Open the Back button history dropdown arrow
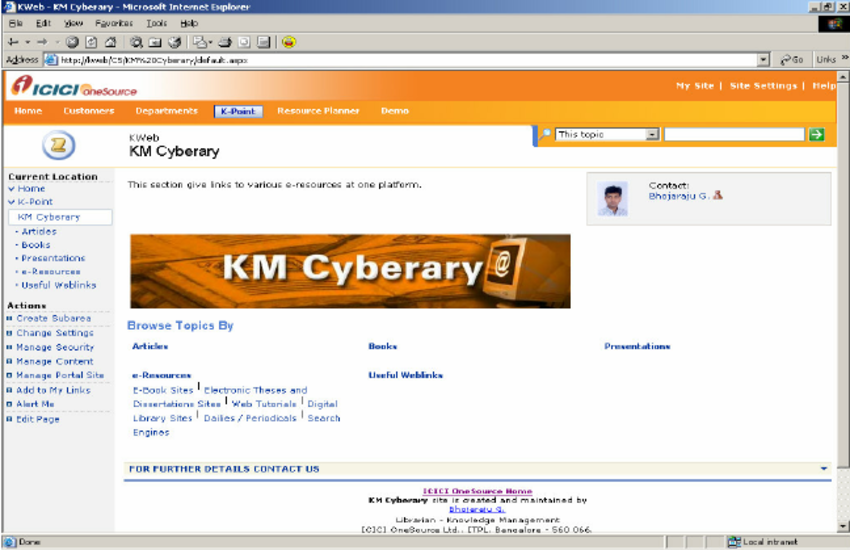850x550 pixels. coord(27,42)
